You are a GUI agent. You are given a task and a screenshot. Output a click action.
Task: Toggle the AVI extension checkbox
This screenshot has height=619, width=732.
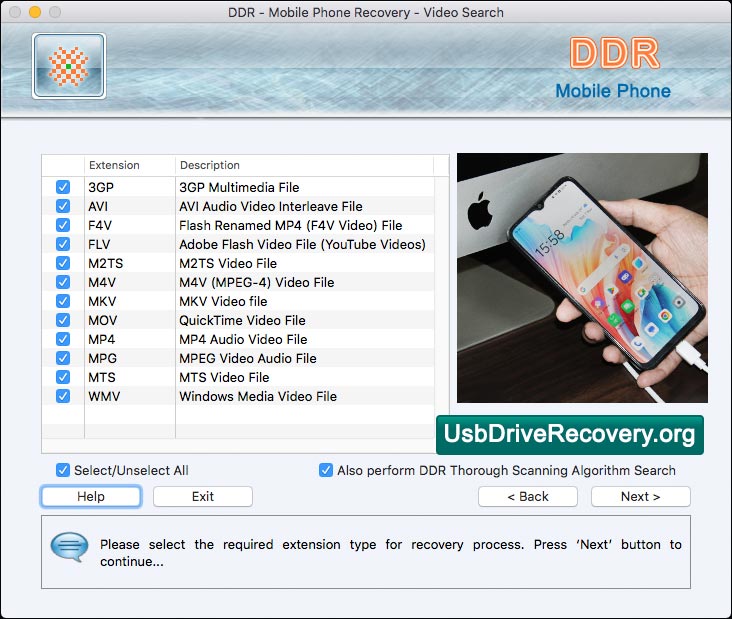pyautogui.click(x=63, y=206)
